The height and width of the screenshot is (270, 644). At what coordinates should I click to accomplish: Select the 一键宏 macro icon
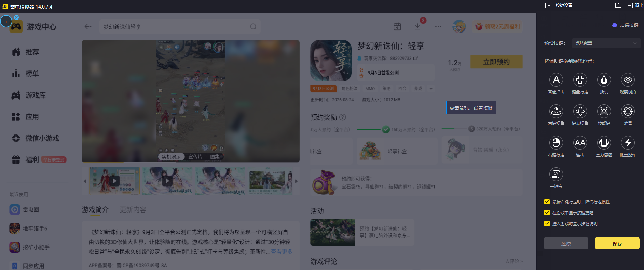click(x=556, y=174)
